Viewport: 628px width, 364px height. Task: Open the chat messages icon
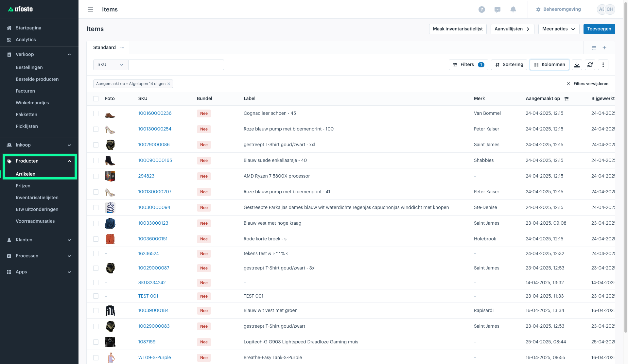[497, 9]
